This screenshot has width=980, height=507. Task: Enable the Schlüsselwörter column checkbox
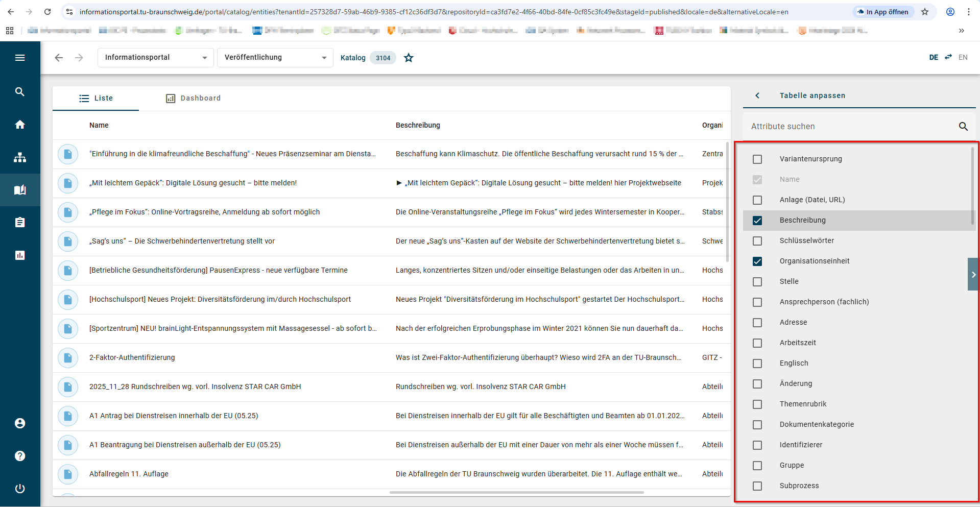coord(757,241)
